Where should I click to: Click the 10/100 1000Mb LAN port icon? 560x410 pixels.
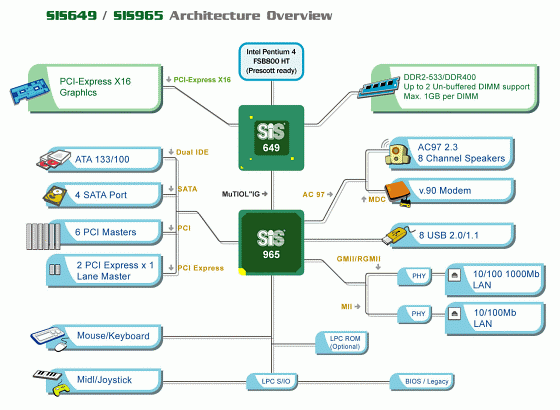(x=454, y=275)
